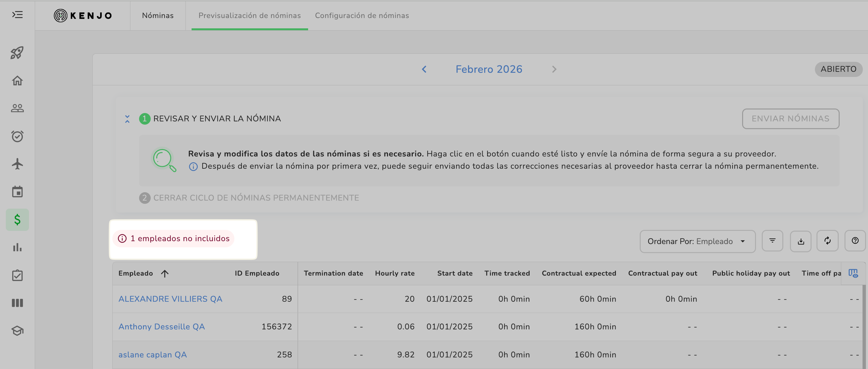Toggle Empleado column sort arrow
The height and width of the screenshot is (369, 868).
165,274
